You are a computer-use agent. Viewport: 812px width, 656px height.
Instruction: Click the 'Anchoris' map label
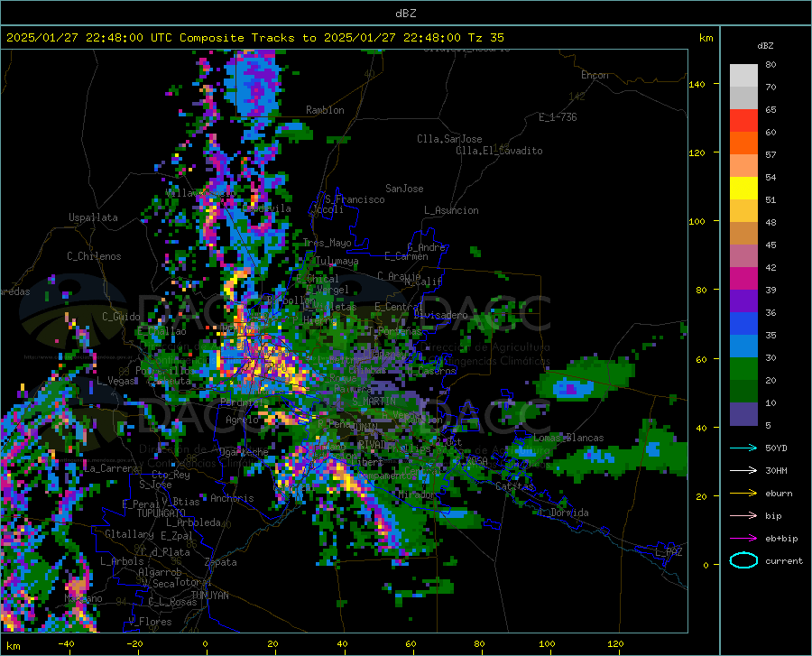click(232, 498)
